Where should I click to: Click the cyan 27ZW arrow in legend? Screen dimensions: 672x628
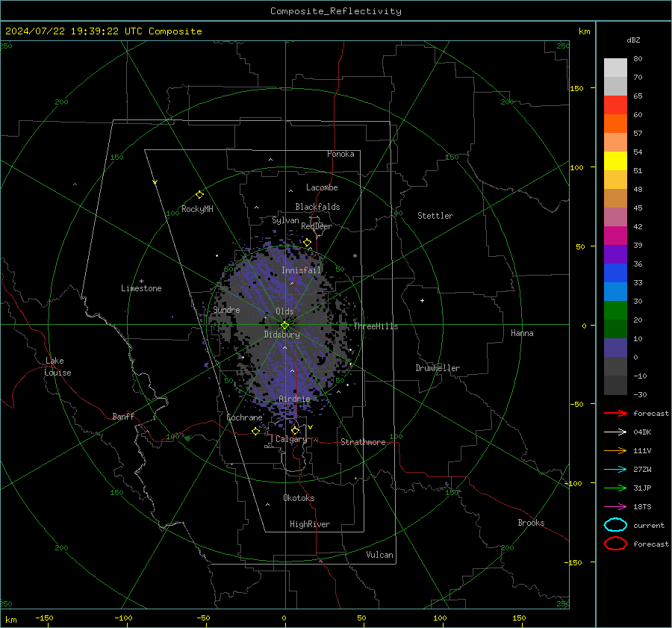click(x=615, y=470)
